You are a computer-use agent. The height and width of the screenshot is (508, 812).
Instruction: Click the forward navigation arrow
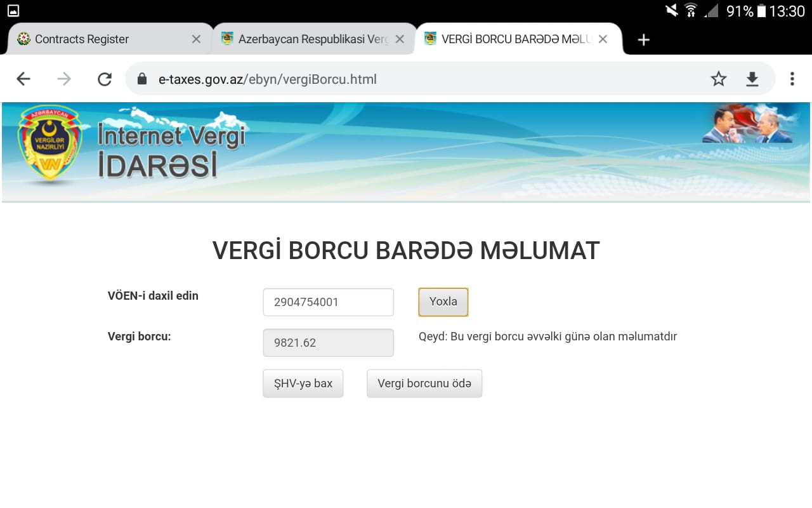(64, 79)
